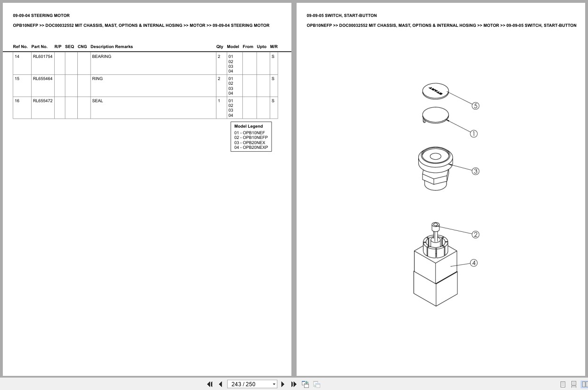This screenshot has width=588, height=390.
Task: Click ref number 16 cell
Action: tap(22, 108)
